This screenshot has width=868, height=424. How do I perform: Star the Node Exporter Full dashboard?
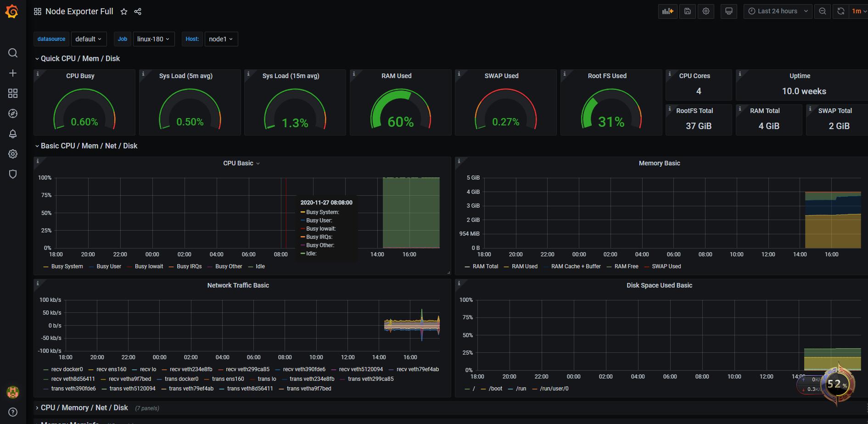click(124, 11)
